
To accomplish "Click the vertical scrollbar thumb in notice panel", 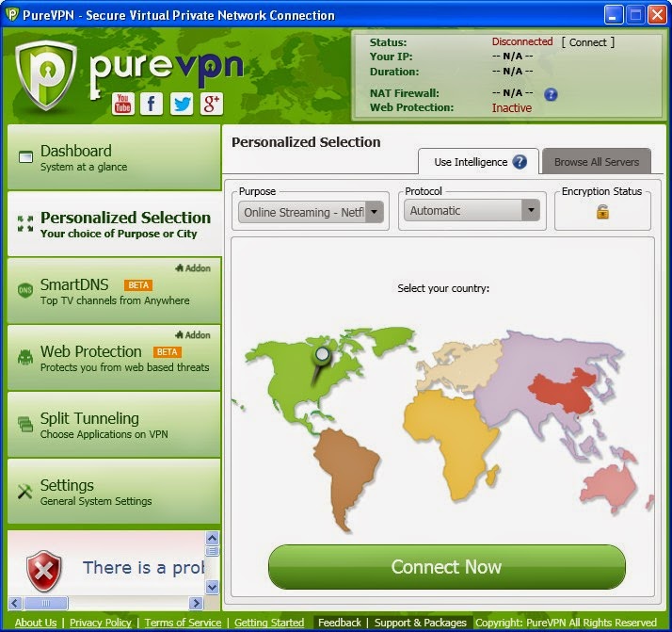I will 212,551.
